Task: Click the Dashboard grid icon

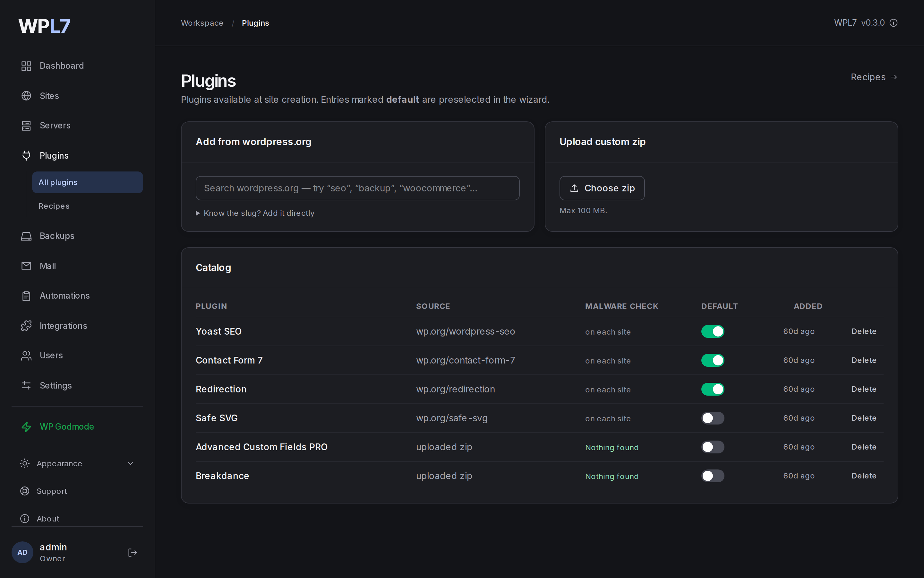Action: coord(26,66)
